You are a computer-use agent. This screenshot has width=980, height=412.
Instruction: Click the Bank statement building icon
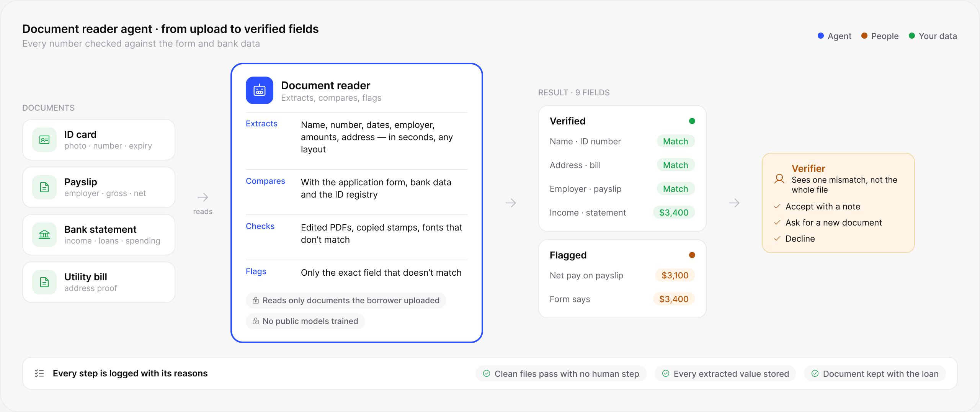click(44, 235)
